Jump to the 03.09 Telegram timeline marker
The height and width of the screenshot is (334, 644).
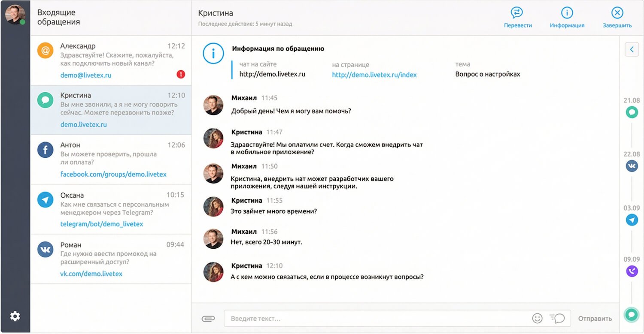coord(632,220)
